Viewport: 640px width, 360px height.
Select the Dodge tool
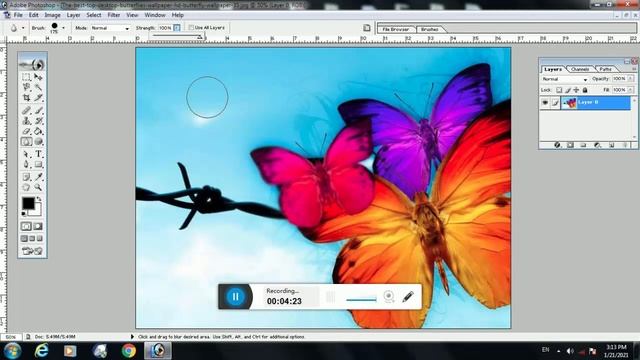pos(38,142)
